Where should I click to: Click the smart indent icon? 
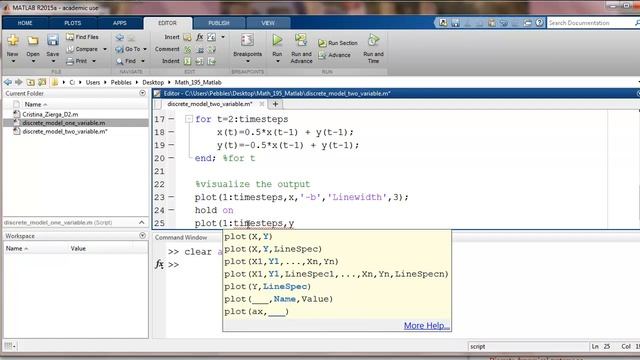(187, 61)
